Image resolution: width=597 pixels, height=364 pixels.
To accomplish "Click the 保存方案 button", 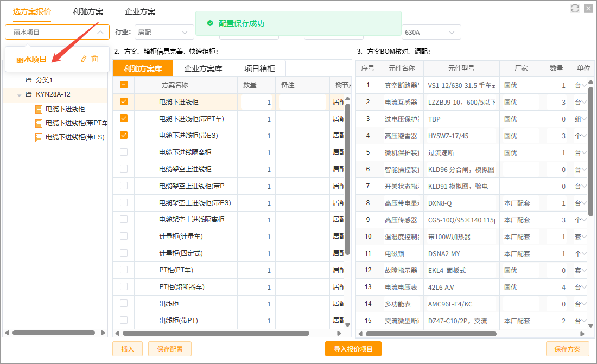I will [567, 349].
